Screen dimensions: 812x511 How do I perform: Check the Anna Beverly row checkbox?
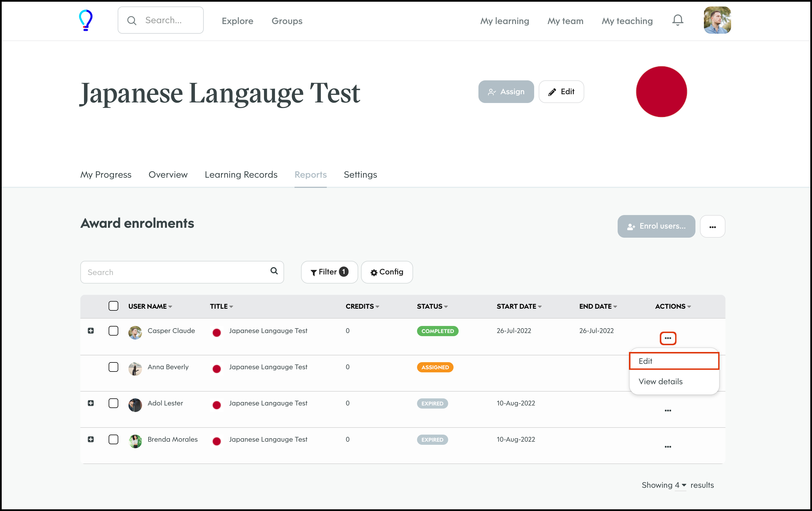pos(113,367)
